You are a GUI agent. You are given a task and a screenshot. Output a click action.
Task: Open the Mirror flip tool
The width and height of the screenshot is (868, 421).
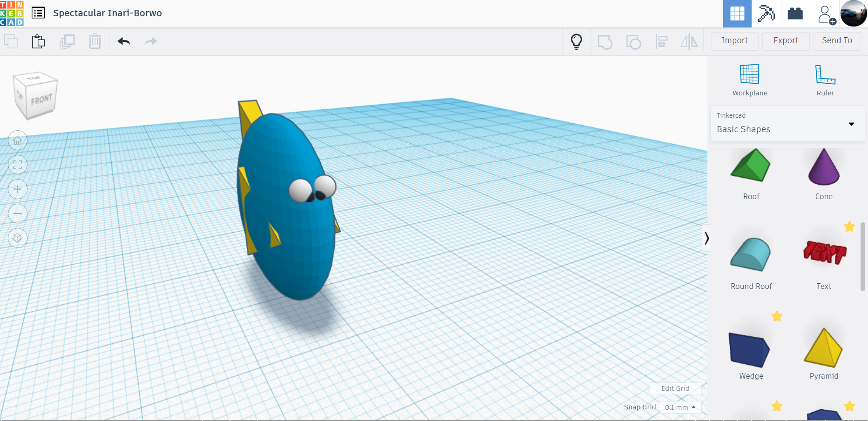pos(689,42)
